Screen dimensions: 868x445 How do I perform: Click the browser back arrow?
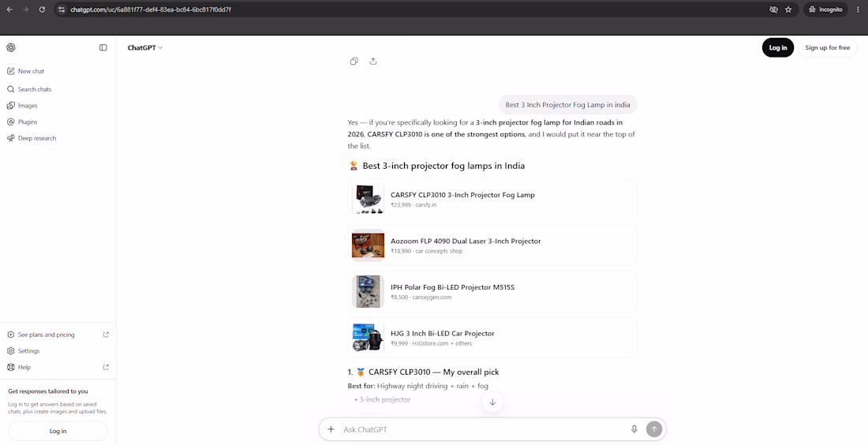point(9,9)
